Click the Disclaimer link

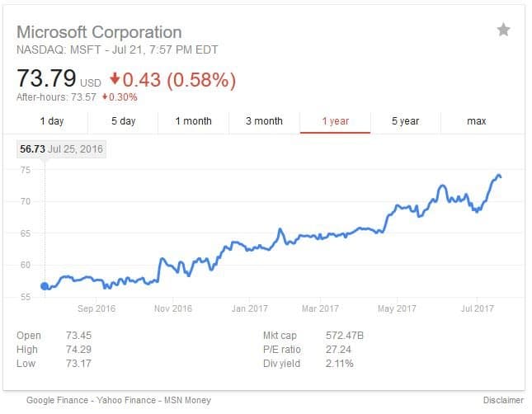503,400
